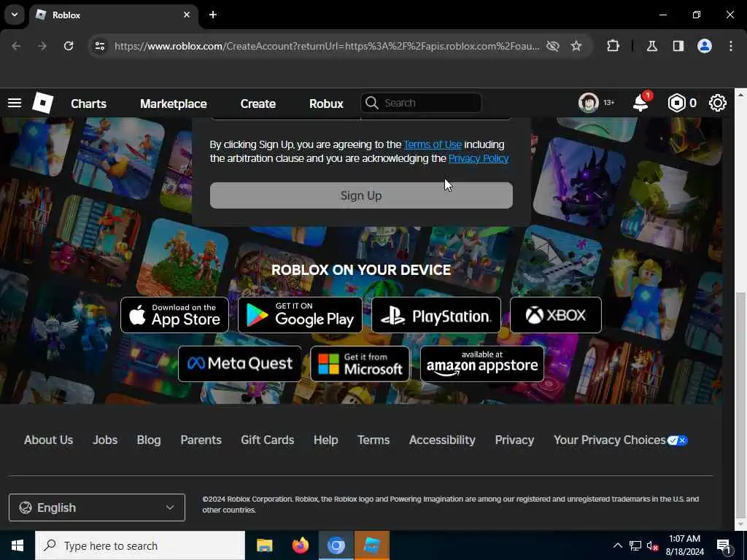Open Chrome from the taskbar
Screen dimensions: 747x560
click(x=336, y=545)
